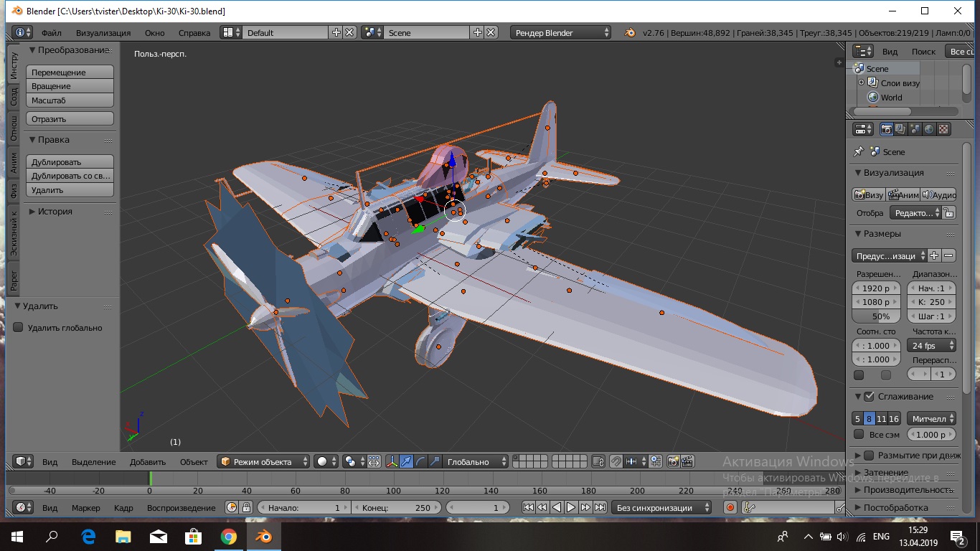The image size is (980, 551).
Task: Click the add render preset plus icon
Action: [934, 255]
